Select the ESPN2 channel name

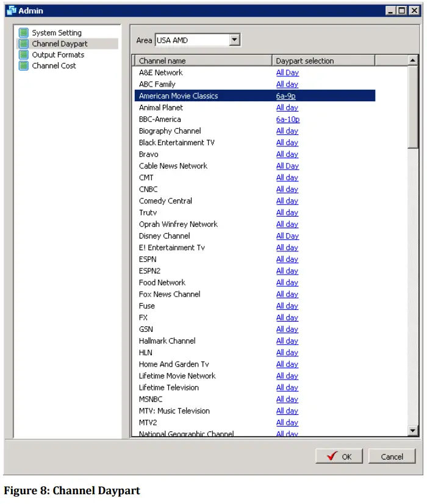(x=149, y=271)
